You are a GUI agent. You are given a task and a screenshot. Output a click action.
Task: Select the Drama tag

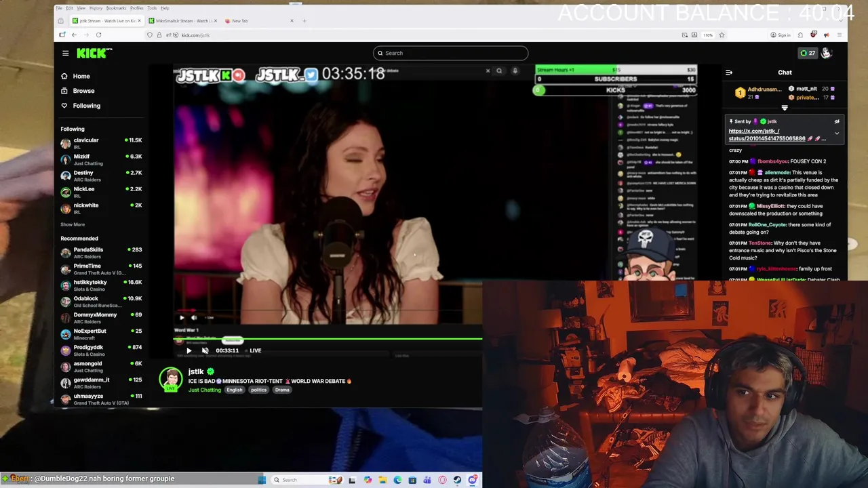[282, 390]
